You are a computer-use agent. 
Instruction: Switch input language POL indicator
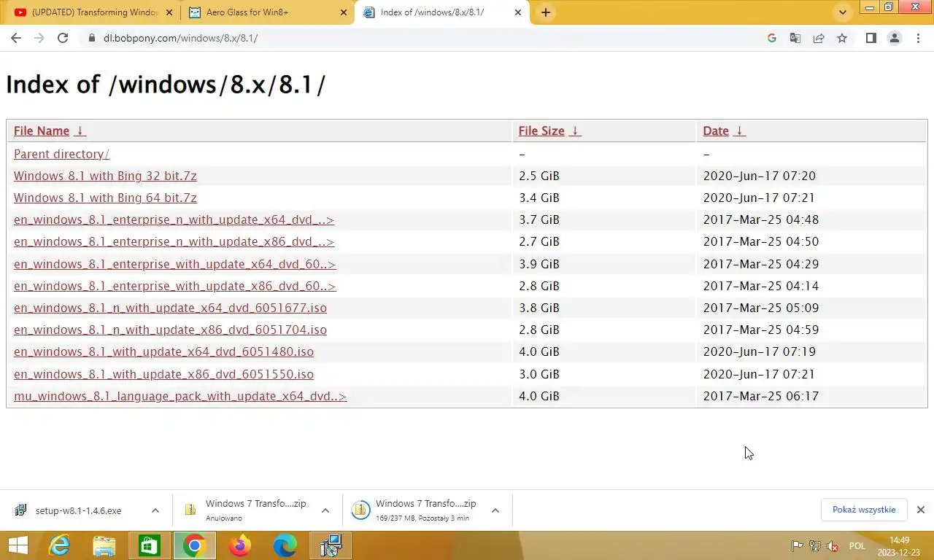point(857,546)
